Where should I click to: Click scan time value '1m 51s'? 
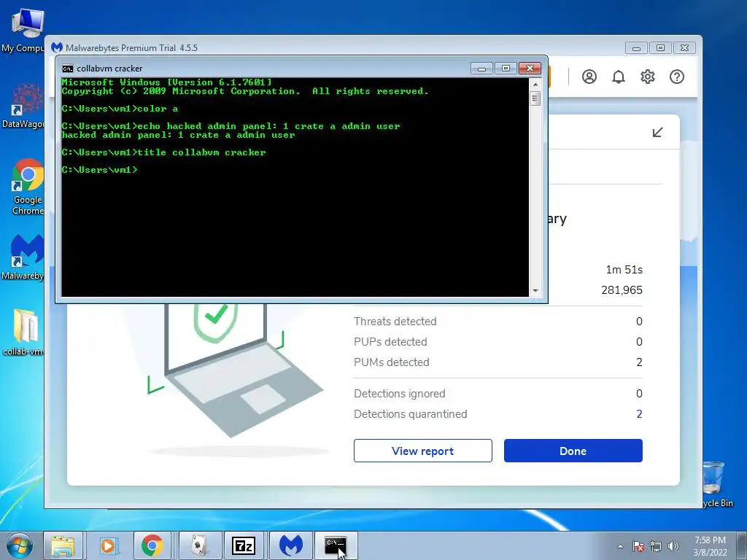coord(624,270)
